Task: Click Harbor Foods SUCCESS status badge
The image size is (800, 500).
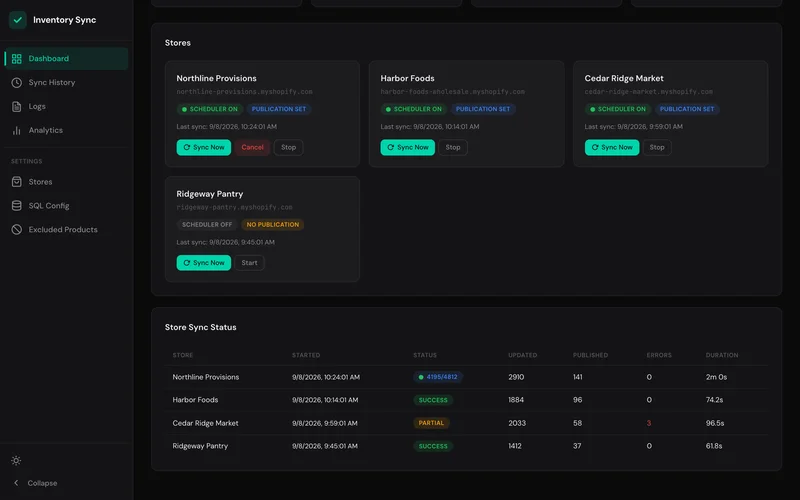Action: tap(433, 400)
